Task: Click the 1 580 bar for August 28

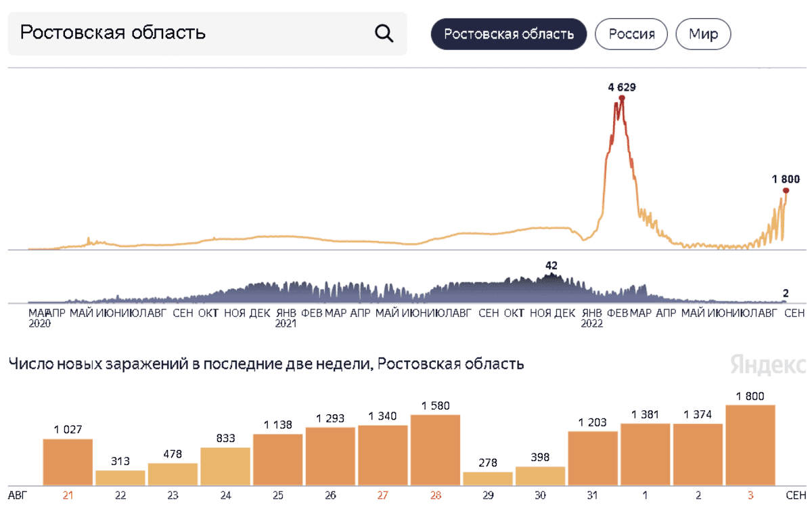Action: click(x=435, y=449)
